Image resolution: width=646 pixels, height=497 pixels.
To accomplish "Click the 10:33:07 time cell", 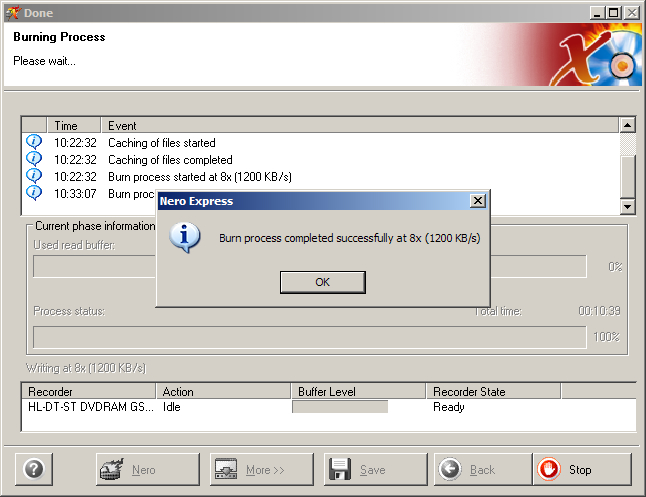I will (x=75, y=194).
